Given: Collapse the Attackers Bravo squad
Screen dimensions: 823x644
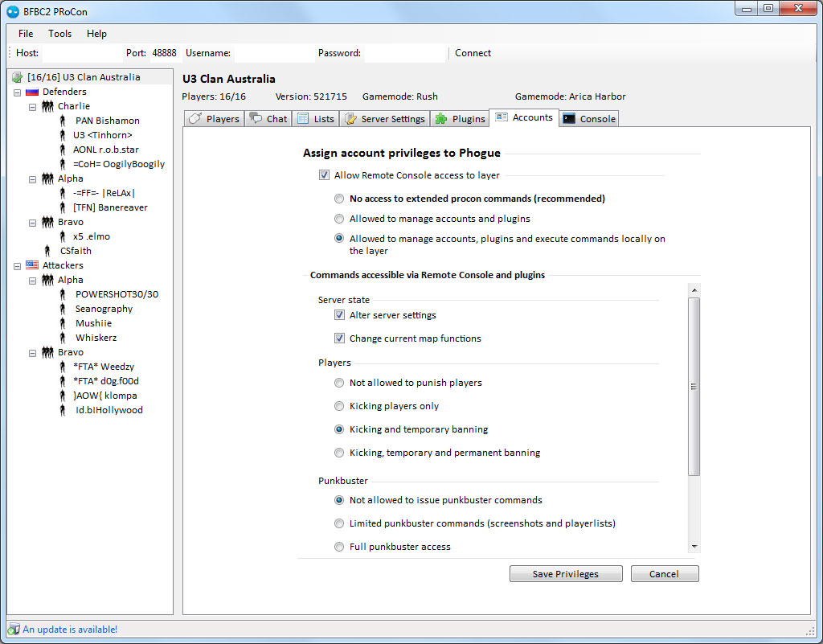Looking at the screenshot, I should pyautogui.click(x=32, y=353).
